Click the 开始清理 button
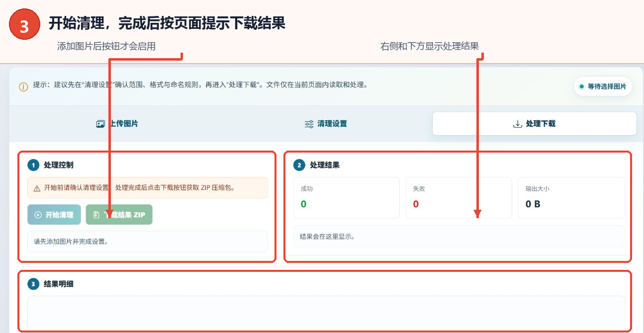The height and width of the screenshot is (333, 644). click(55, 215)
